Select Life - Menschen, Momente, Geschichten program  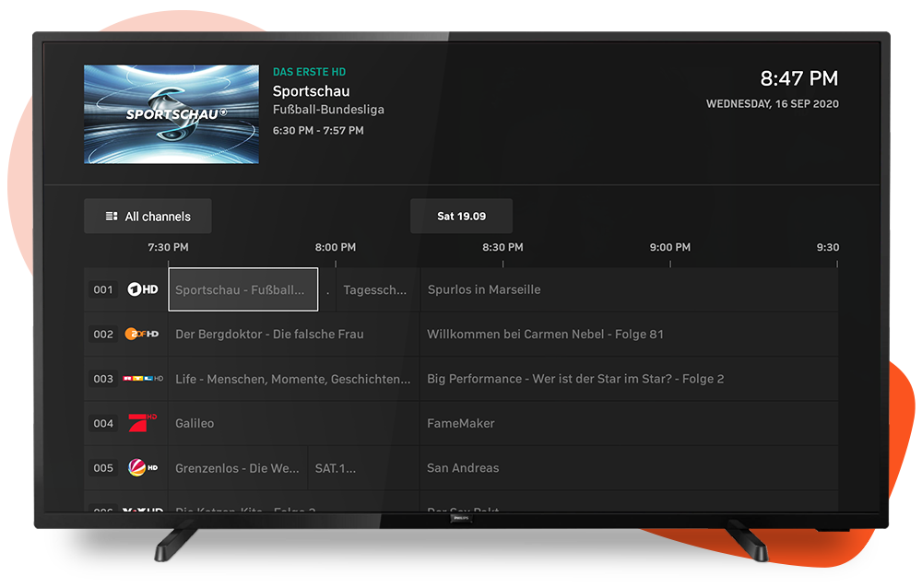coord(294,379)
